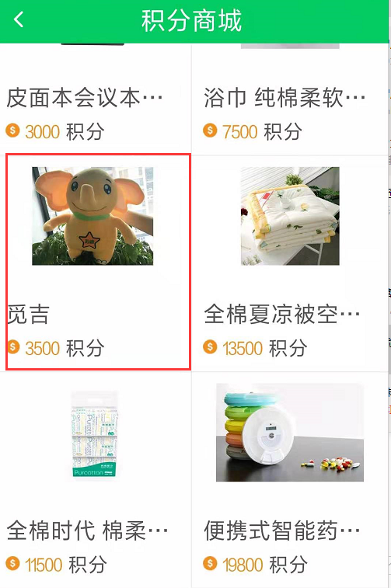
Task: Click coin icon beside 13500 积分
Action: click(210, 347)
